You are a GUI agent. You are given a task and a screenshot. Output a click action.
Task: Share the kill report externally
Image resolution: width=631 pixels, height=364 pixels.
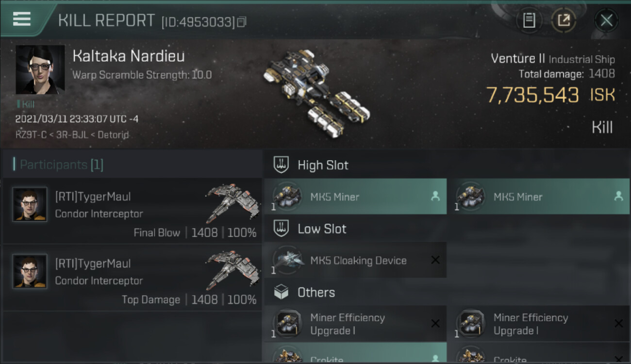click(x=564, y=20)
